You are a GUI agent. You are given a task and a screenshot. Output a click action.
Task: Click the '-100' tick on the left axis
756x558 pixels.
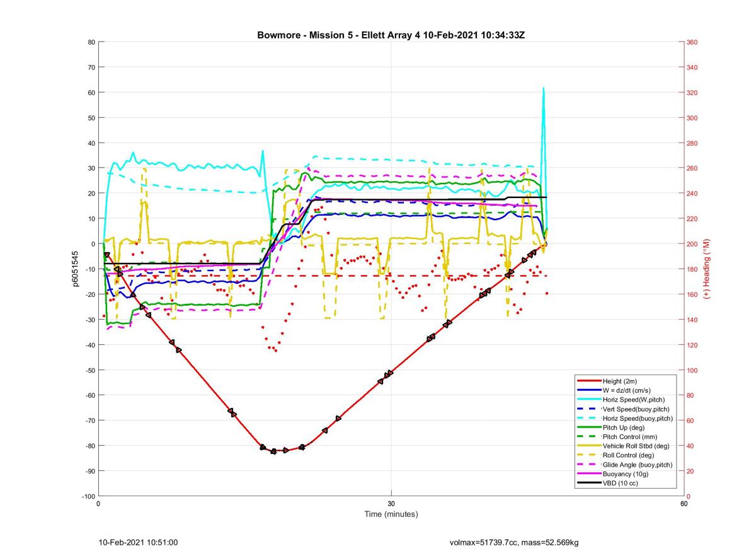point(88,496)
